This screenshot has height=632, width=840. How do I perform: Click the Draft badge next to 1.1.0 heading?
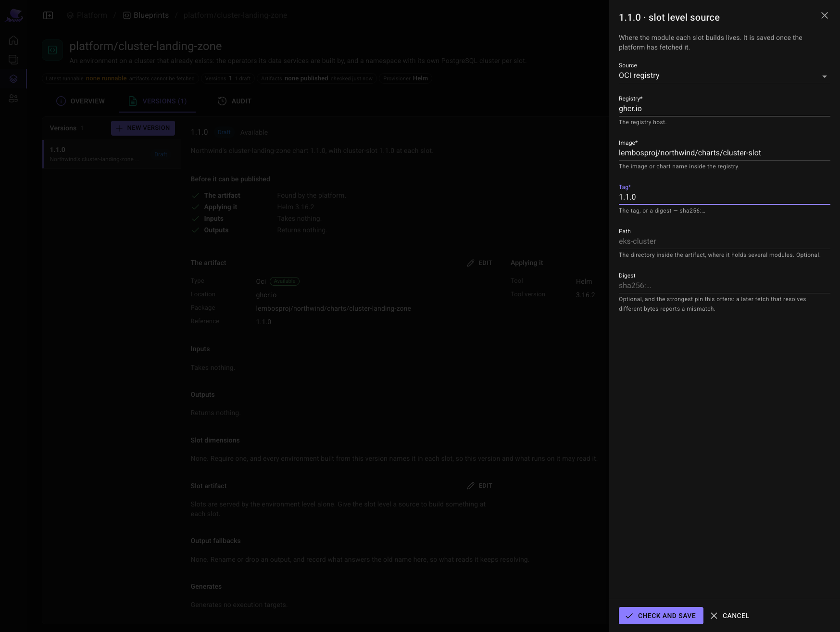(x=224, y=132)
